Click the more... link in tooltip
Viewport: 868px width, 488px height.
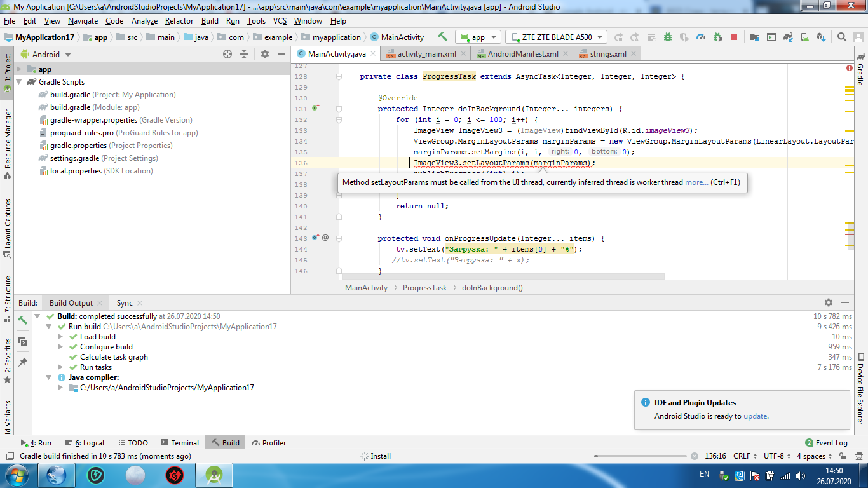[696, 182]
